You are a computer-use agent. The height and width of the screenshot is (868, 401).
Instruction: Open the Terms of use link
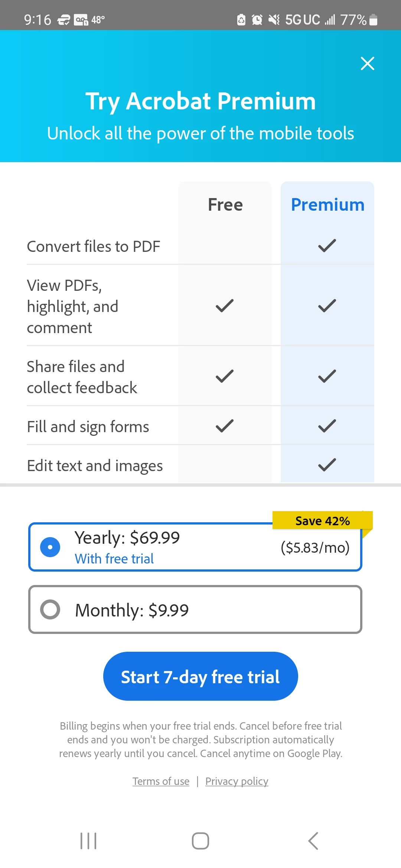point(161,781)
